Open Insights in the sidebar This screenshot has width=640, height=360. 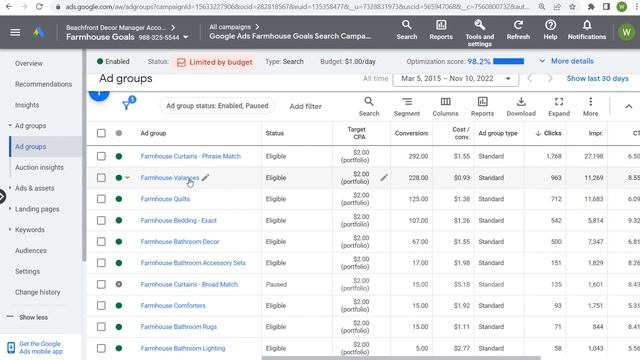tap(27, 105)
